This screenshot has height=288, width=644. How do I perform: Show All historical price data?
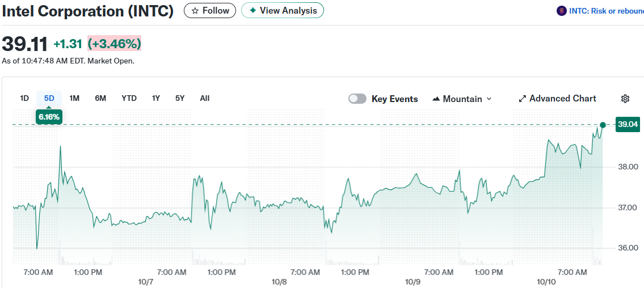(205, 98)
